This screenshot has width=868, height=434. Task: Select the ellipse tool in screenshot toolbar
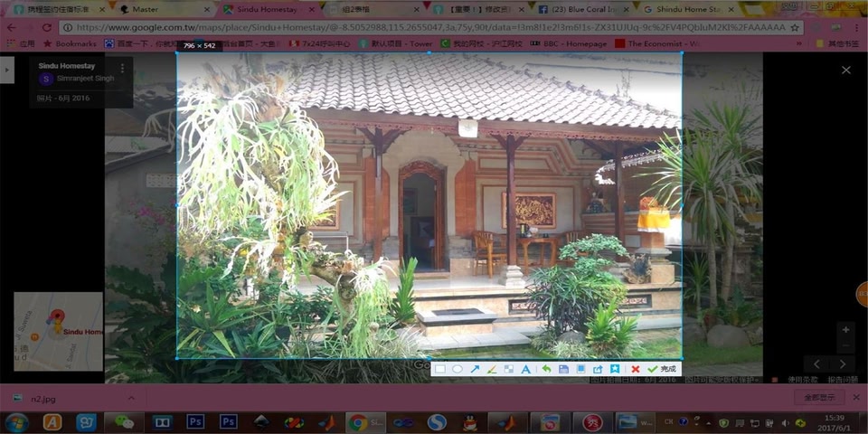click(x=458, y=369)
